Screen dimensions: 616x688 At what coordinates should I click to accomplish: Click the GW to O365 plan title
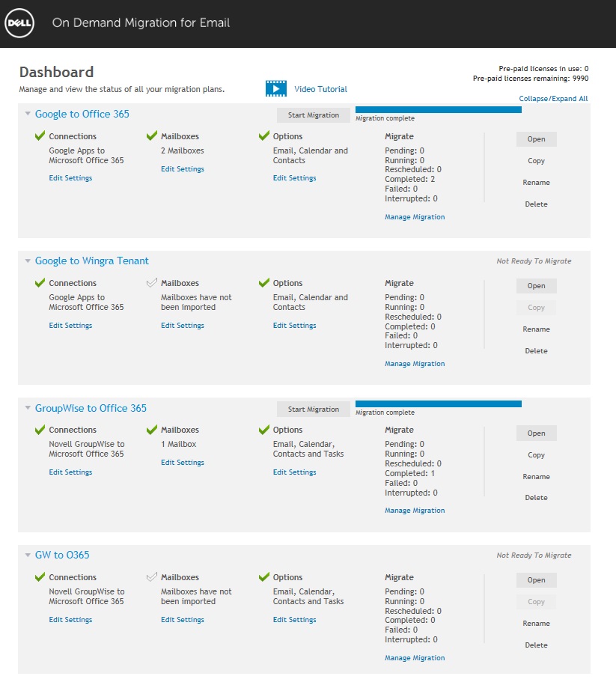pyautogui.click(x=62, y=555)
